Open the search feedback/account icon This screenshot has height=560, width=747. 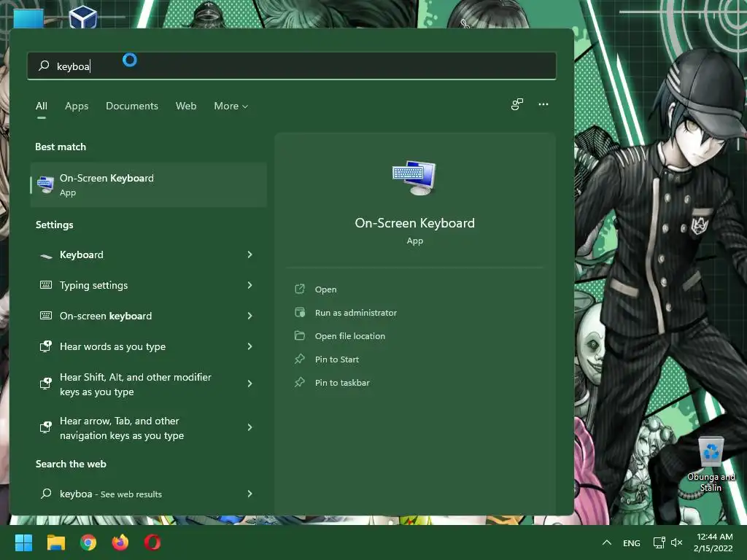[517, 104]
